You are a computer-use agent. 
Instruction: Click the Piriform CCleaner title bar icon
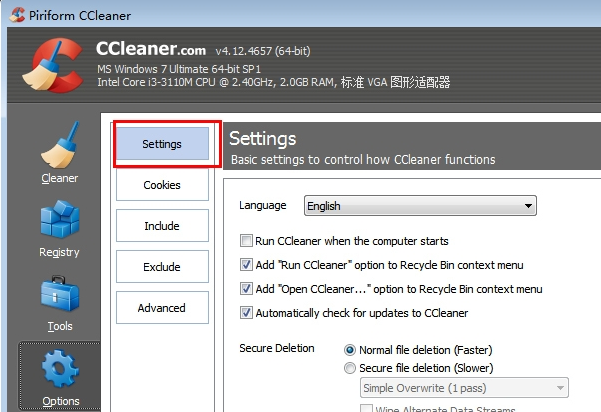[12, 16]
